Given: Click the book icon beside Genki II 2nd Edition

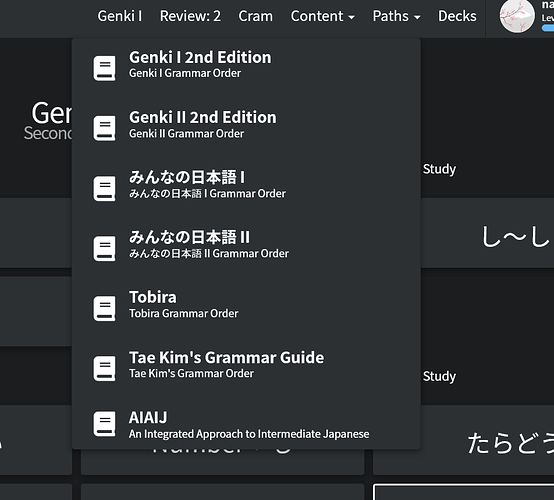Looking at the screenshot, I should [104, 128].
